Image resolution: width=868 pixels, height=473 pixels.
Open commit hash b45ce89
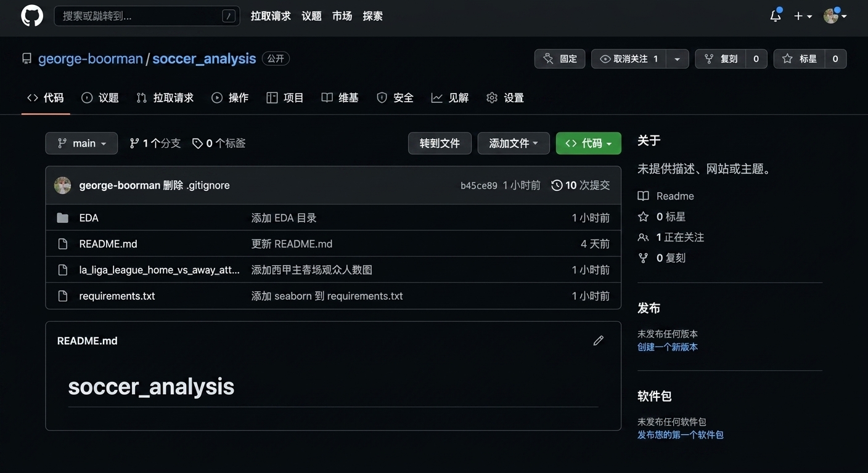point(478,185)
